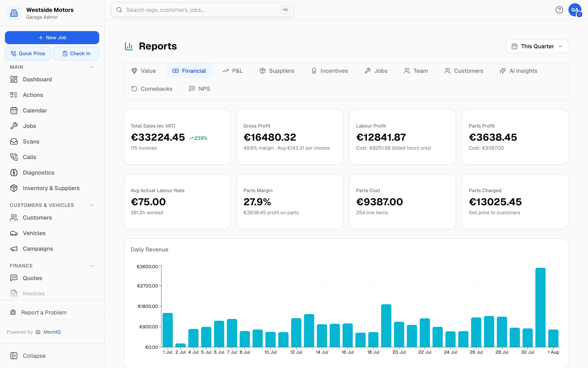Click the Jobs wrench icon in sidebar
This screenshot has height=368, width=588.
[x=14, y=126]
